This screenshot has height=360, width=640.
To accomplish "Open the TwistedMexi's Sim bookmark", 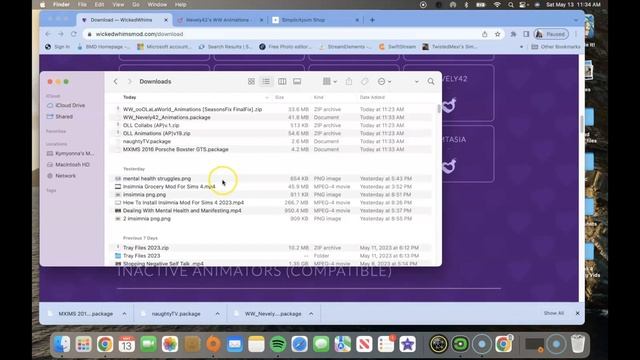I will (449, 47).
